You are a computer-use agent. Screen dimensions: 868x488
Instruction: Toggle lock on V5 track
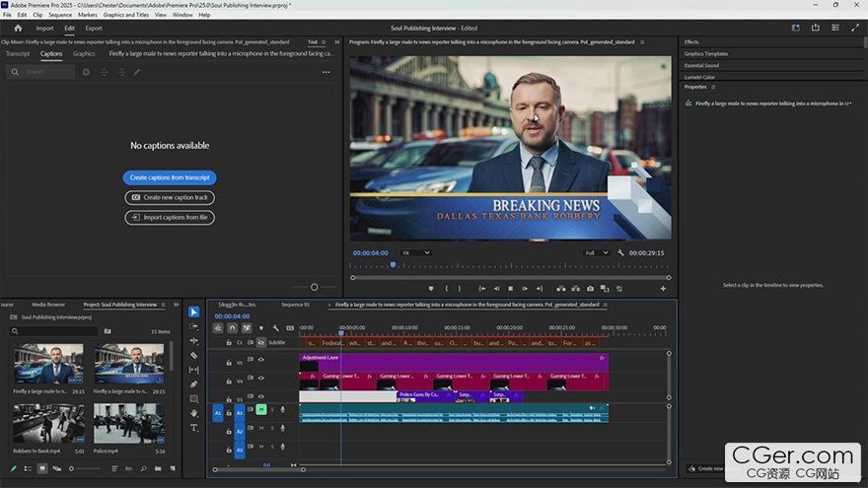229,363
